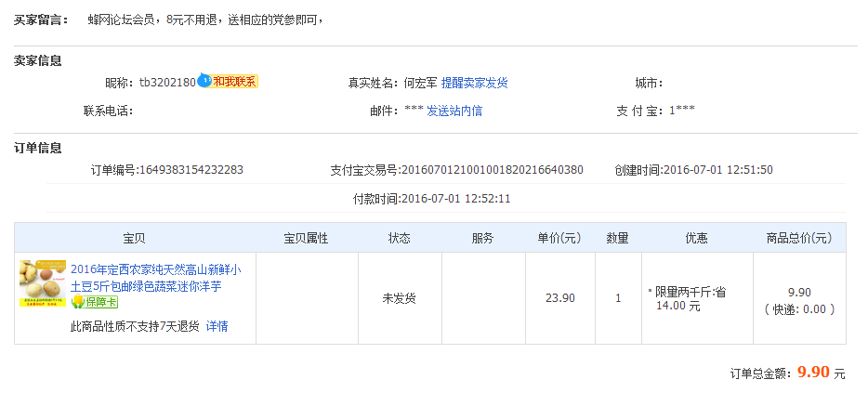Click the 宝贝 column header
Screen dimensions: 868x393
pyautogui.click(x=135, y=238)
